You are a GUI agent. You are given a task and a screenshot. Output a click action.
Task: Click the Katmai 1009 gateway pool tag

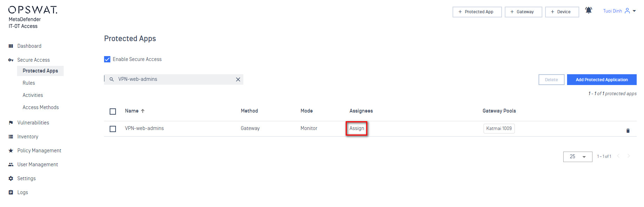click(499, 129)
